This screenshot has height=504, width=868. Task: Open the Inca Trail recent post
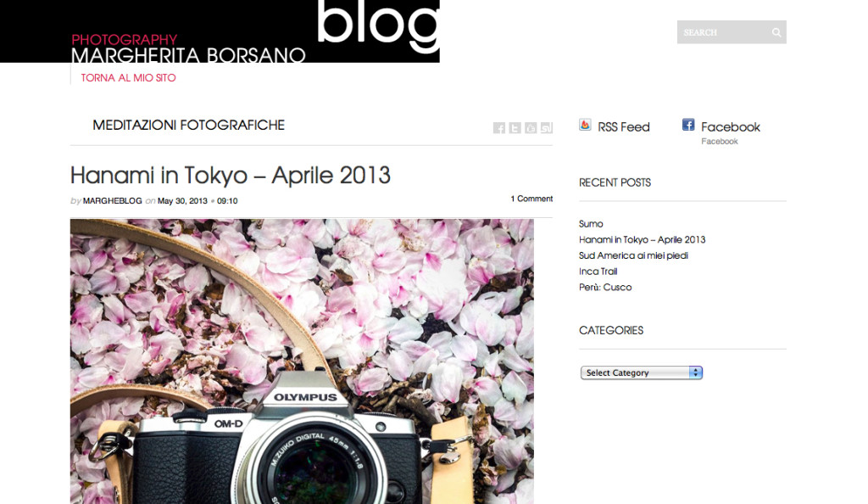(x=598, y=272)
